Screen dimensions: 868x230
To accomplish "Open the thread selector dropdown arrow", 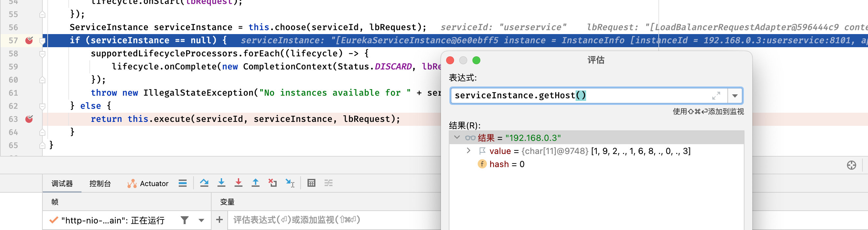I will click(201, 220).
